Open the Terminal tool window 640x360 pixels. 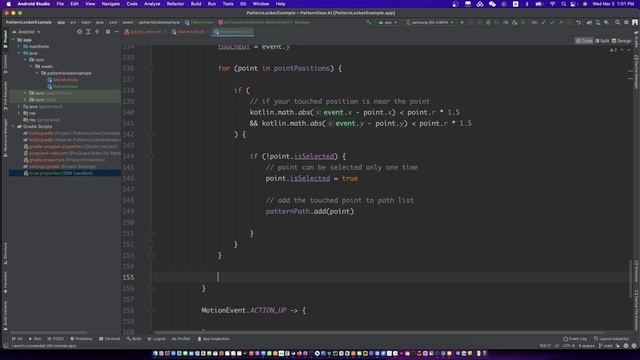click(x=109, y=339)
